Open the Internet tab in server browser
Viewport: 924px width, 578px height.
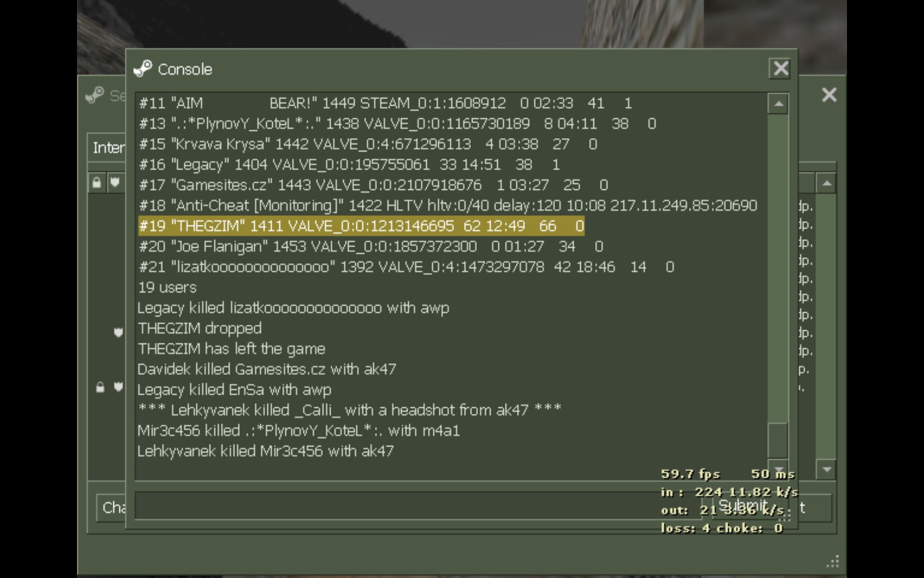click(x=108, y=148)
